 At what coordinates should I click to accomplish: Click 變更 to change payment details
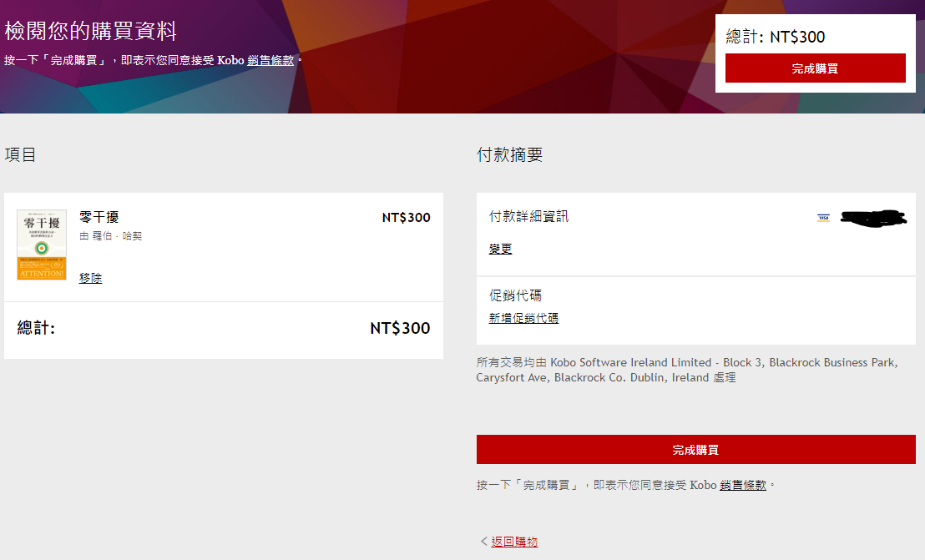pyautogui.click(x=500, y=249)
